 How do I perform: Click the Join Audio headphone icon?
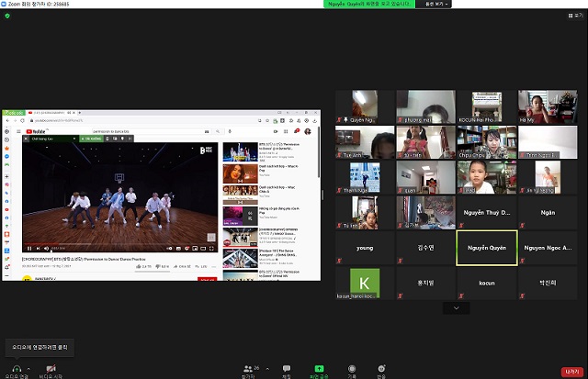coord(17,369)
